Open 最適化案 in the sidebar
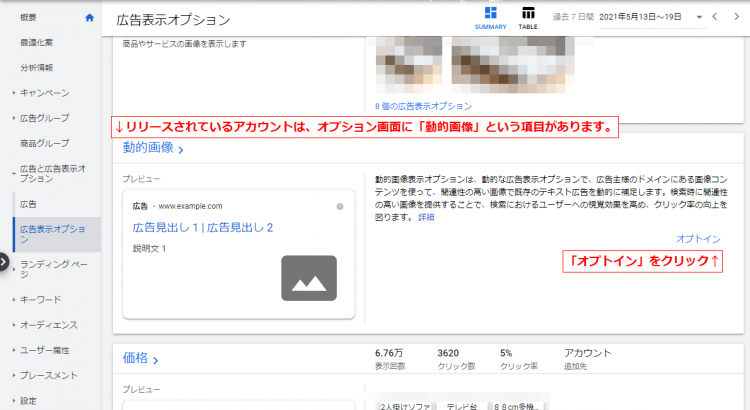The image size is (750, 410). pyautogui.click(x=36, y=43)
